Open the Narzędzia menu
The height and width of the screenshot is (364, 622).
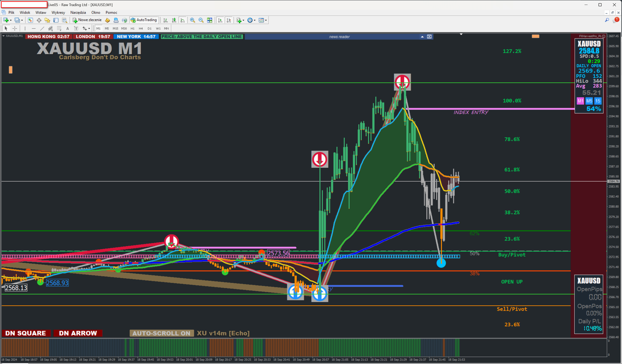[78, 12]
